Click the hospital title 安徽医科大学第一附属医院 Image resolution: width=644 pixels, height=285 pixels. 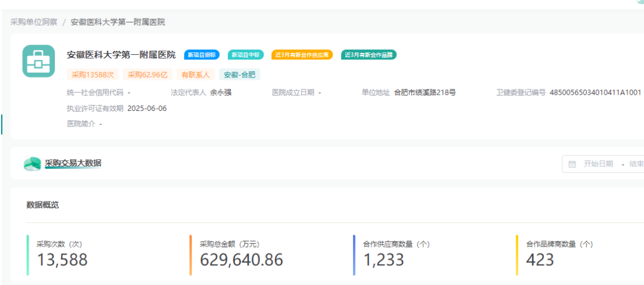[121, 55]
